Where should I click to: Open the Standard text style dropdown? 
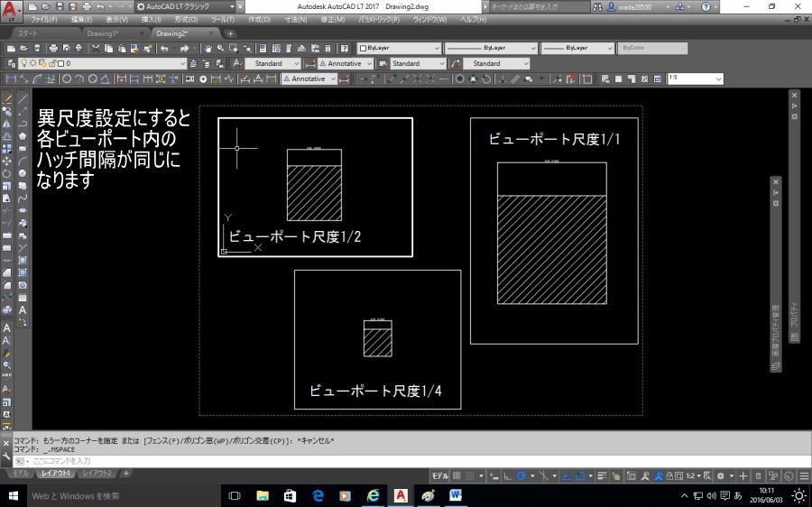[272, 63]
